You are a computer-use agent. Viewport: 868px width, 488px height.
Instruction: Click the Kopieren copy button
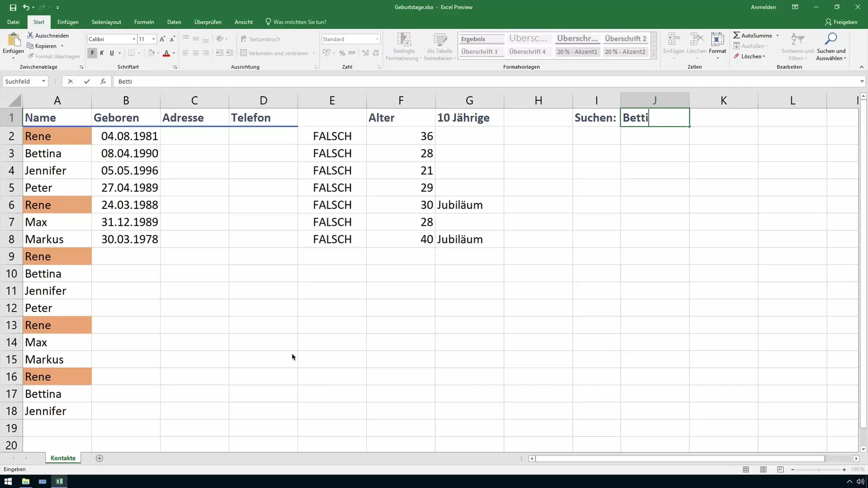(42, 46)
